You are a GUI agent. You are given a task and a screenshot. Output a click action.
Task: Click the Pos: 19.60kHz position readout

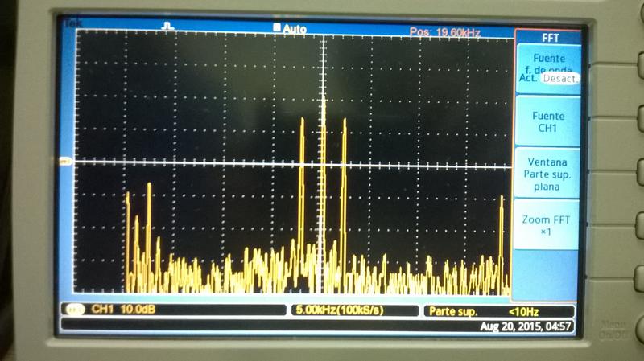point(445,32)
